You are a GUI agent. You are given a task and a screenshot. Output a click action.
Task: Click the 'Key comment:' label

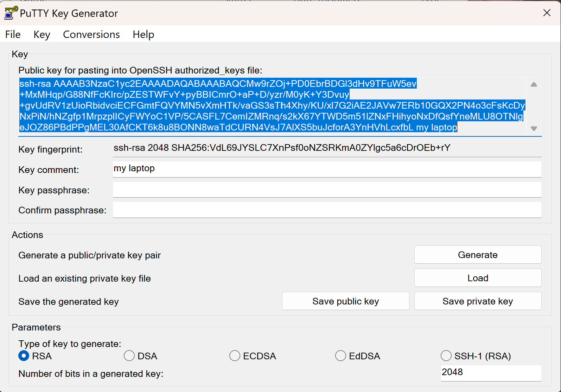tap(49, 170)
